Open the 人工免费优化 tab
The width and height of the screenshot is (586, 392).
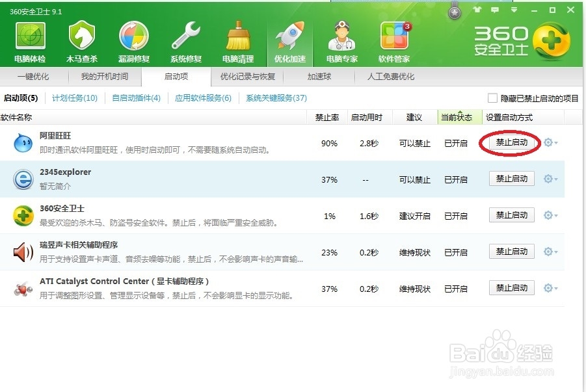tap(391, 77)
